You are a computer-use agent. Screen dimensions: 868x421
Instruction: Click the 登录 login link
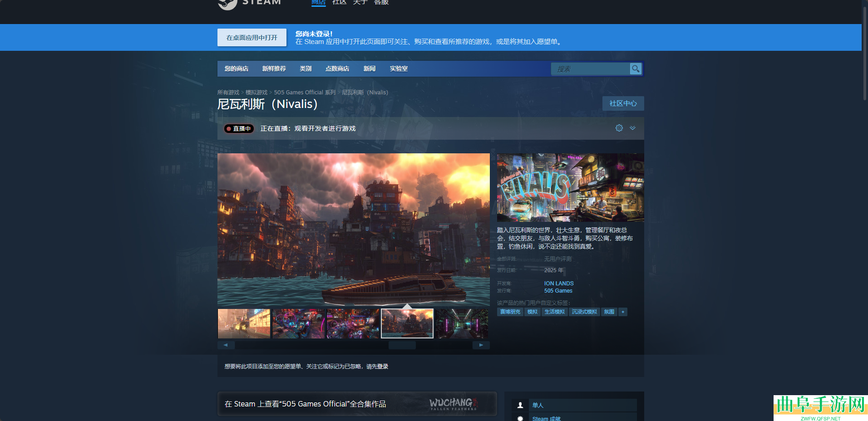coord(383,367)
